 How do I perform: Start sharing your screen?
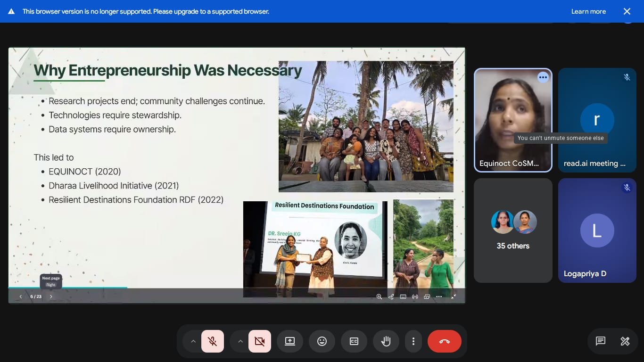[x=290, y=341]
